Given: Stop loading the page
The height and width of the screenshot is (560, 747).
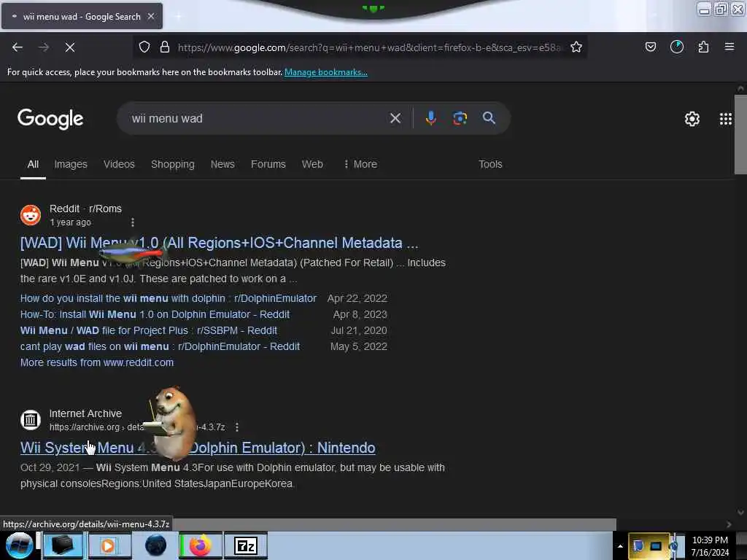Looking at the screenshot, I should (70, 47).
